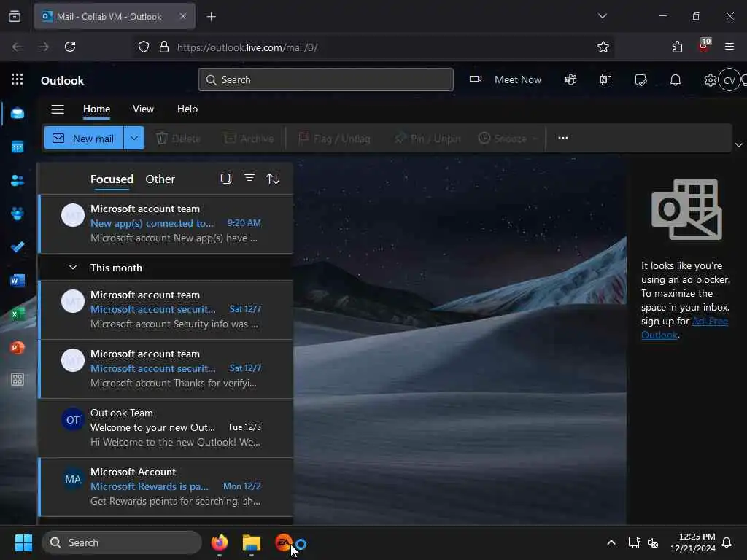747x560 pixels.
Task: Show hidden system tray icons
Action: tap(611, 542)
